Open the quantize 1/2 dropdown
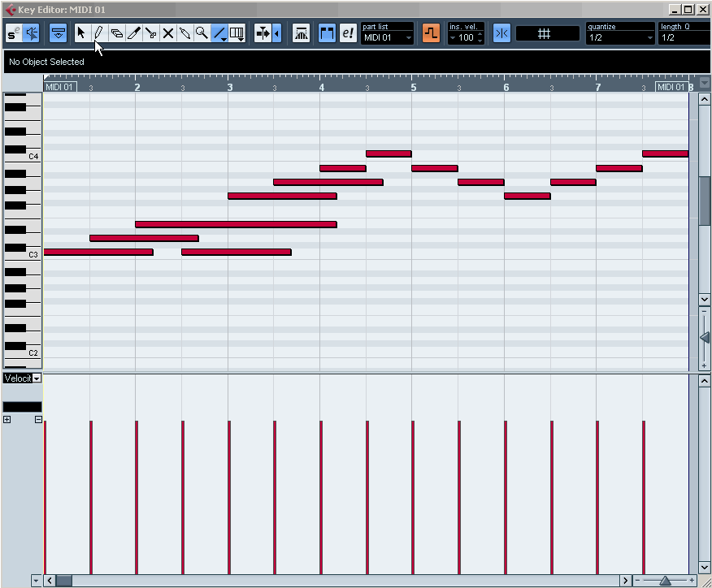The image size is (712, 588). click(x=620, y=37)
